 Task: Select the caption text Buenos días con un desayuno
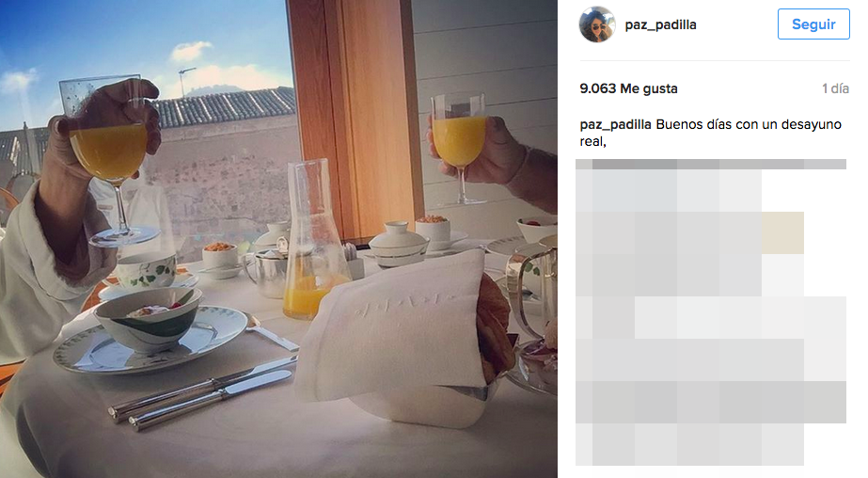click(749, 124)
